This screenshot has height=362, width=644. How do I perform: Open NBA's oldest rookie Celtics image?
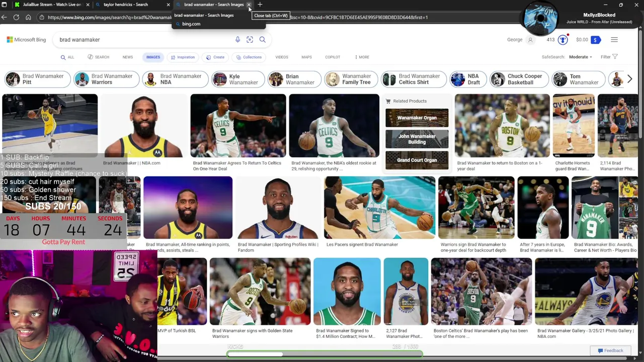pyautogui.click(x=334, y=126)
